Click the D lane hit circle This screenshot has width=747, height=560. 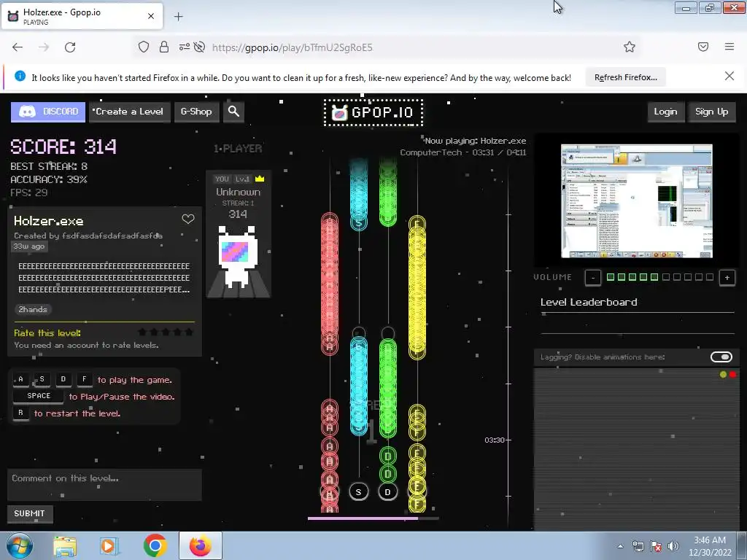(x=388, y=492)
